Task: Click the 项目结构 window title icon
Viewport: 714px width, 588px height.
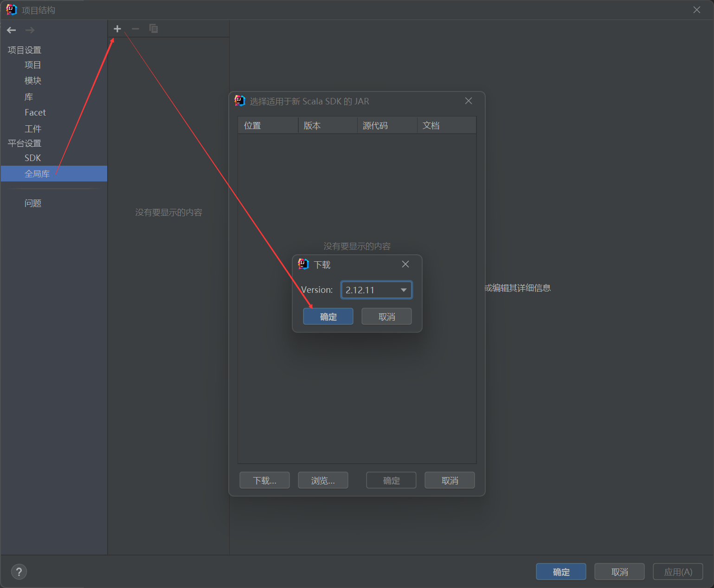Action: click(12, 10)
